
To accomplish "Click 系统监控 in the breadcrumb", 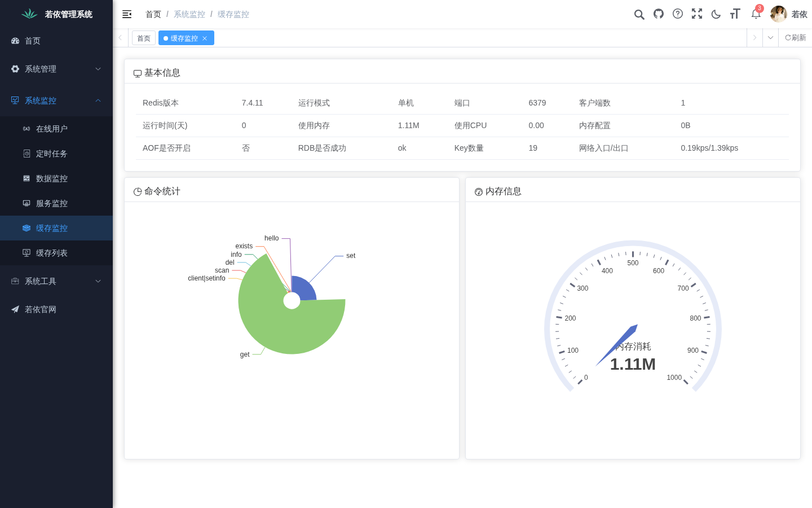I will (189, 14).
